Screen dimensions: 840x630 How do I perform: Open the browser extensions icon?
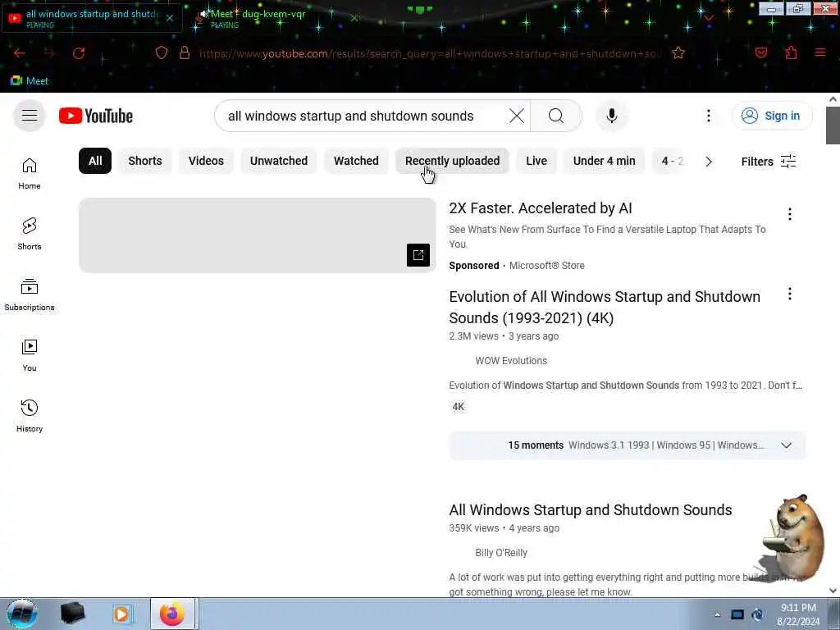click(x=791, y=53)
